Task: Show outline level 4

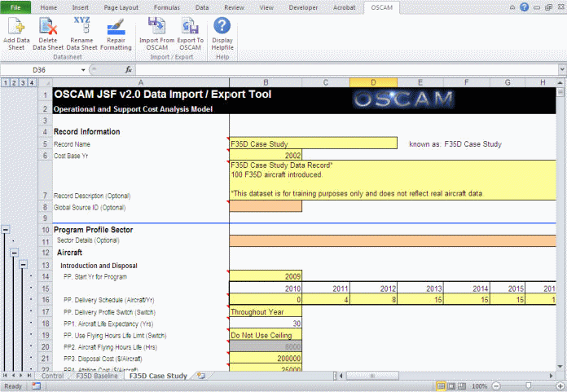Action: (32, 83)
